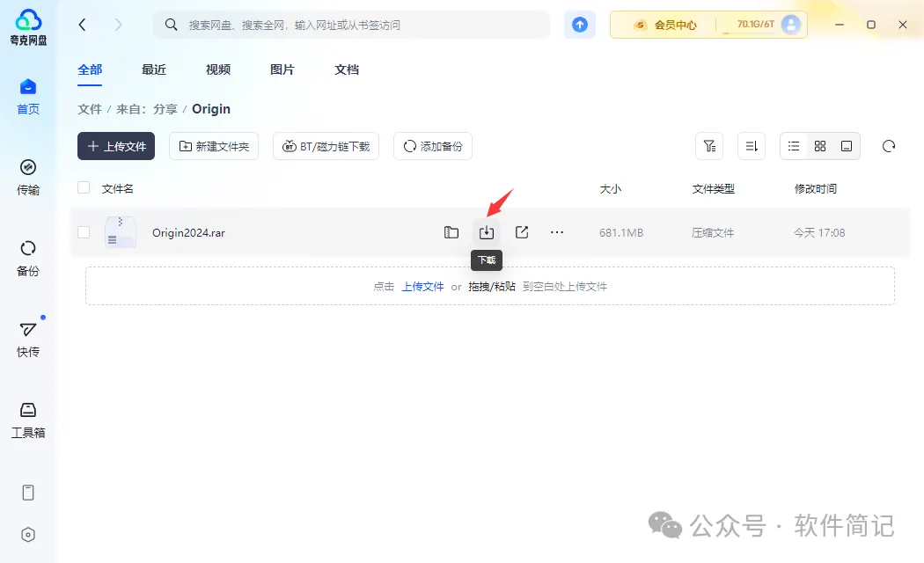Switch to list view layout
The image size is (924, 563).
point(794,146)
